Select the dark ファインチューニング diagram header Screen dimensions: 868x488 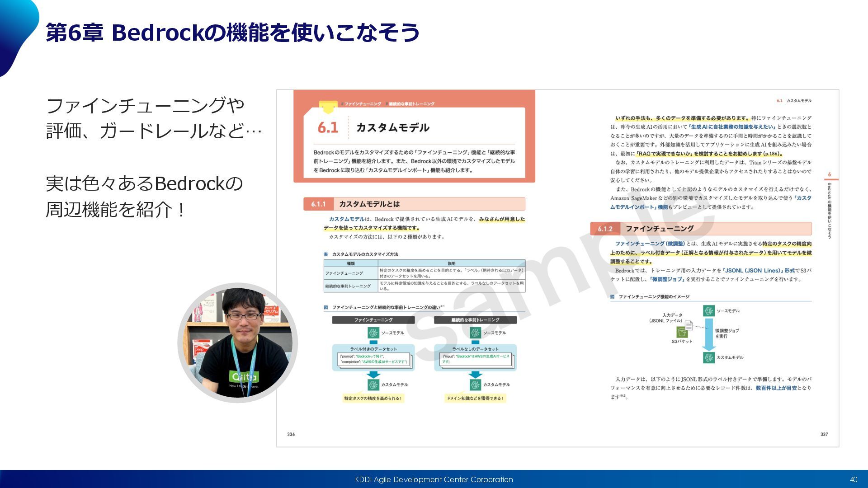click(373, 320)
